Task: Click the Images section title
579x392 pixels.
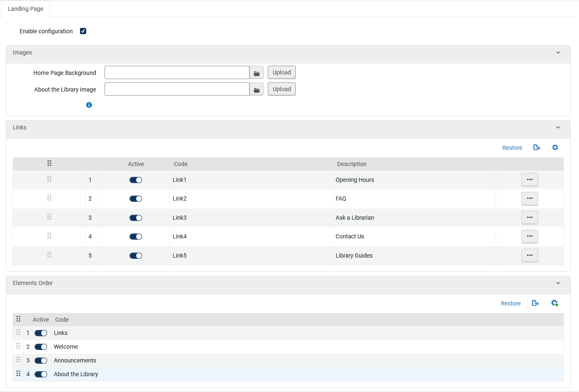Action: [22, 52]
